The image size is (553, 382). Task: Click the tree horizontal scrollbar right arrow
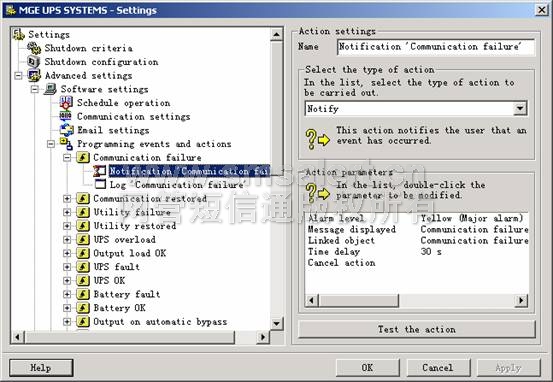point(262,337)
